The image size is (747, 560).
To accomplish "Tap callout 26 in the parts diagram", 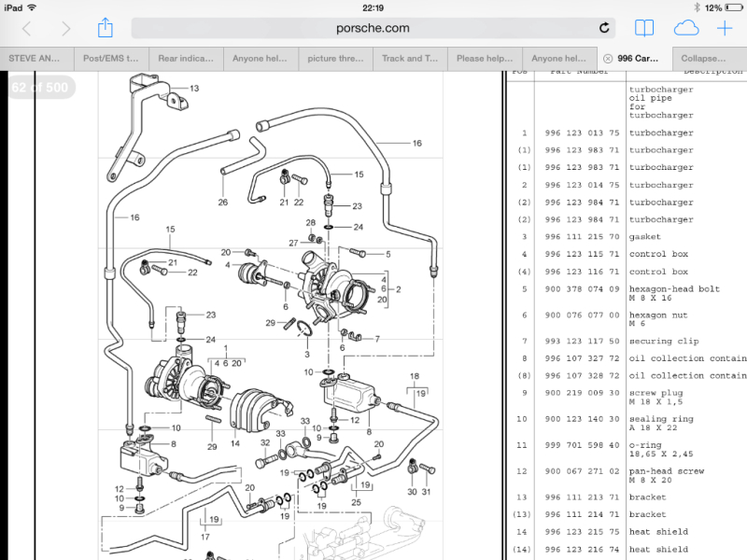I will [223, 202].
